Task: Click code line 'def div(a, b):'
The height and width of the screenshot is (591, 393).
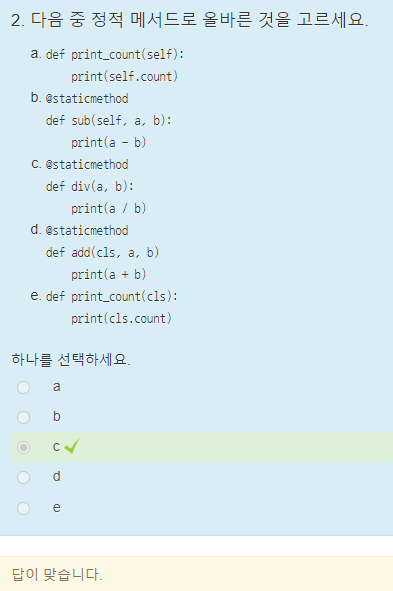Action: pyautogui.click(x=90, y=187)
